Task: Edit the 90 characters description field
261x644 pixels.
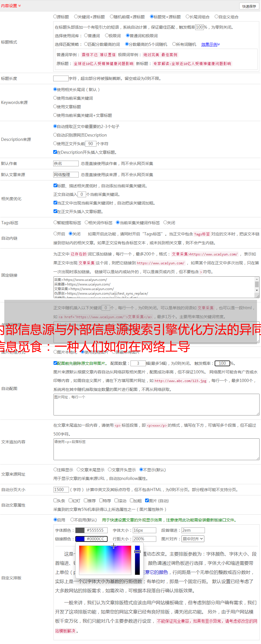Action: (91, 144)
